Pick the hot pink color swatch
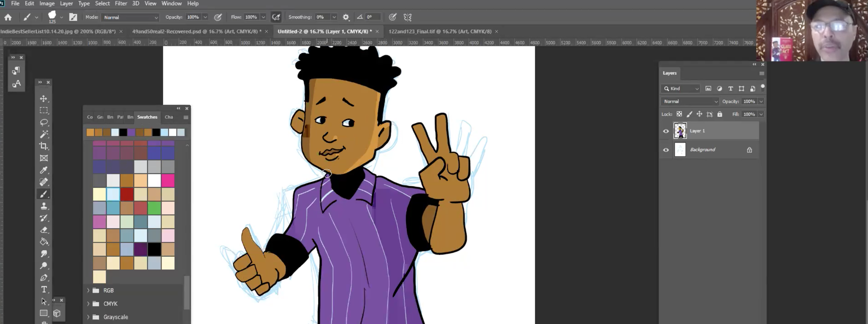 coord(168,181)
